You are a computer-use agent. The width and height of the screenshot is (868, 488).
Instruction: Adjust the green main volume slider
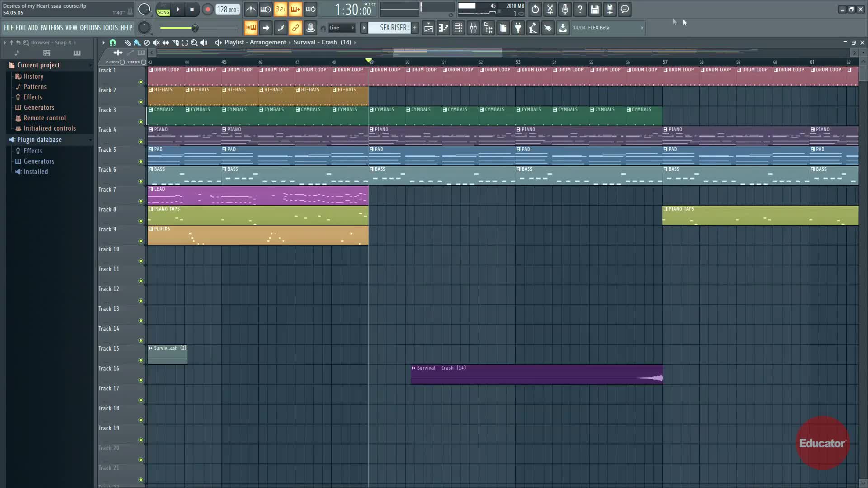click(194, 28)
